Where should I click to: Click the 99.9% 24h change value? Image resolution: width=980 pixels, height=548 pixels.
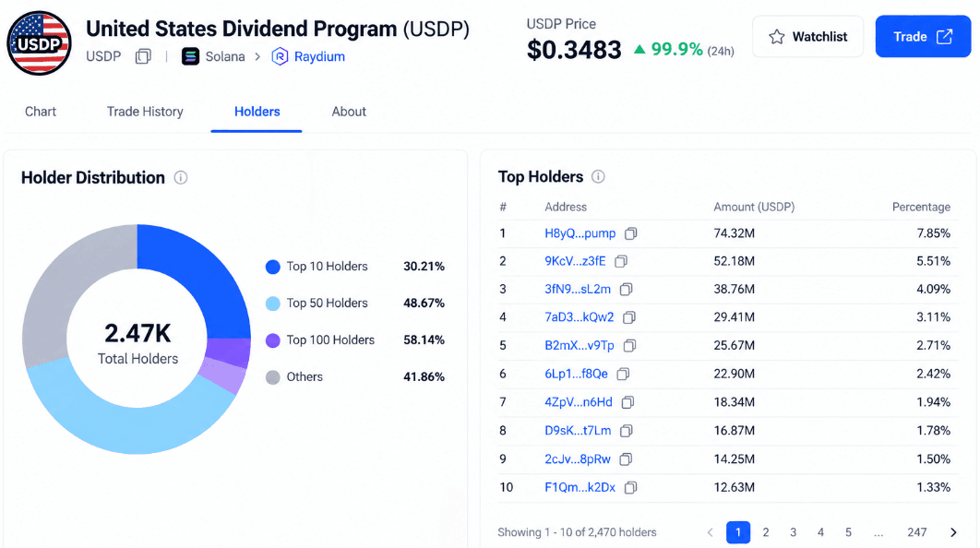677,49
